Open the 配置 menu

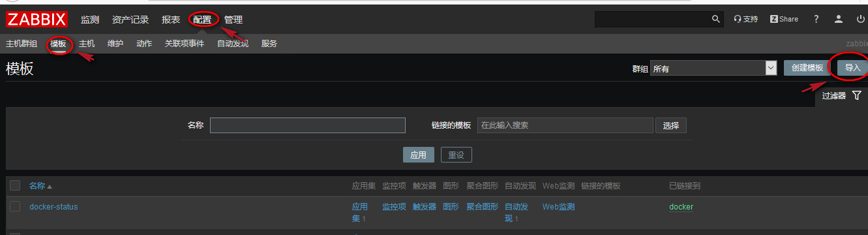point(202,20)
